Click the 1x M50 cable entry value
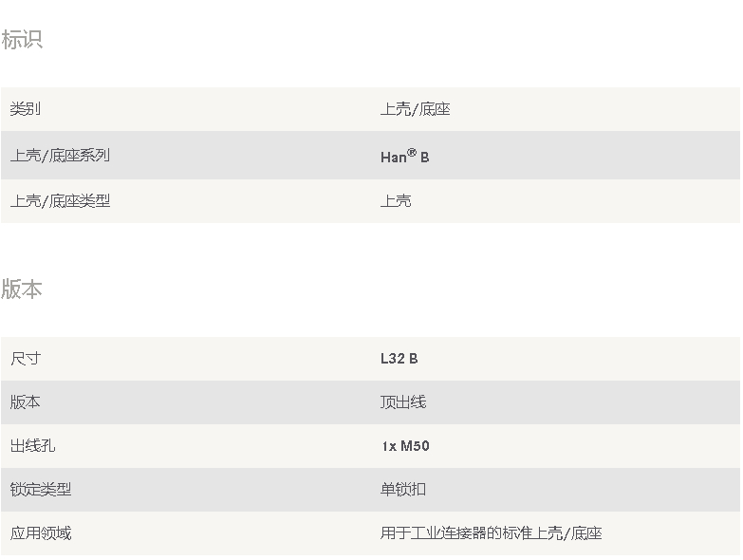 point(405,446)
